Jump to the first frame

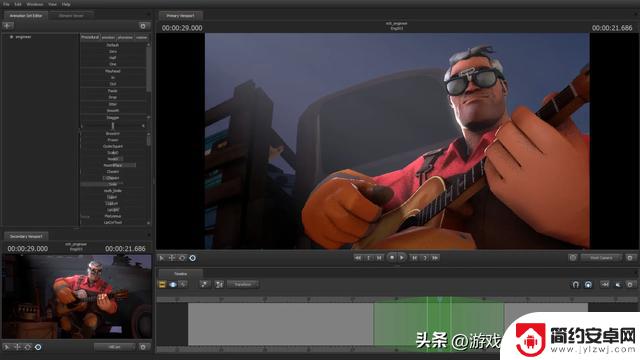pyautogui.click(x=358, y=258)
